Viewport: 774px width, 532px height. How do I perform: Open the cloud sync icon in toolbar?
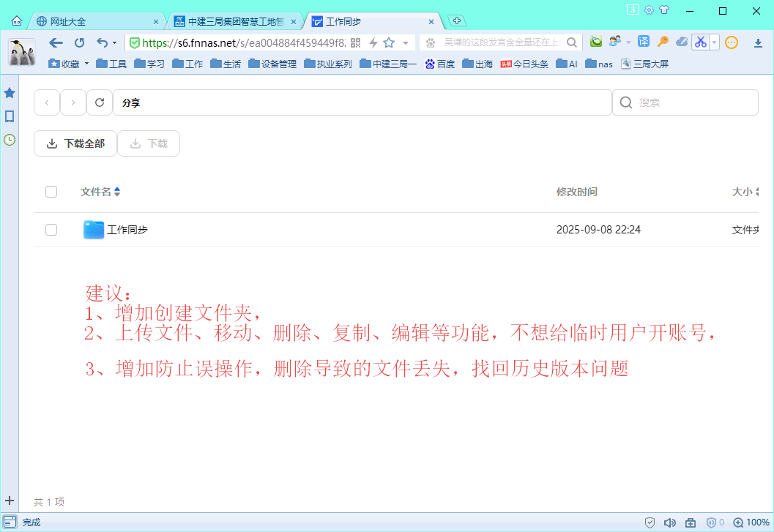682,42
